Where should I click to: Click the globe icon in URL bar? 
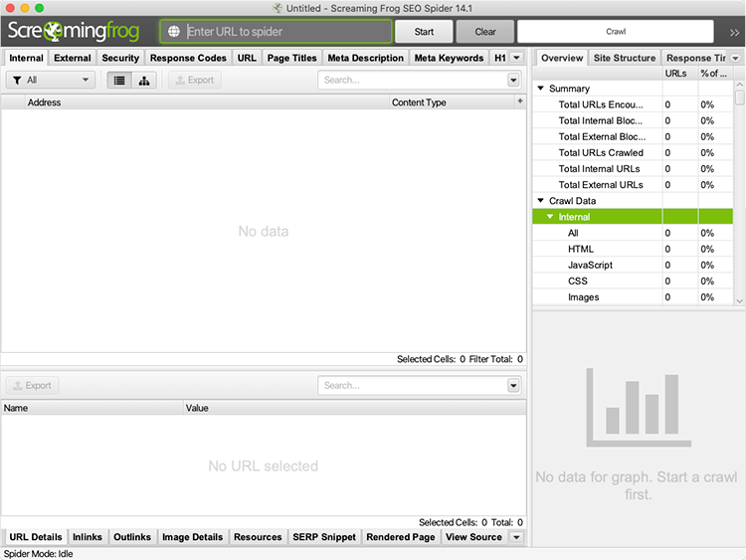point(174,32)
